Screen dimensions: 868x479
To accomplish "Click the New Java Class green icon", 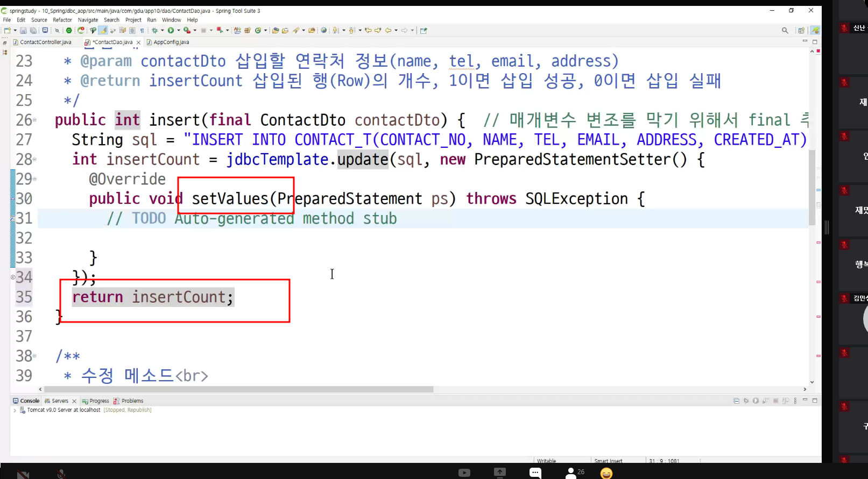I will point(258,31).
